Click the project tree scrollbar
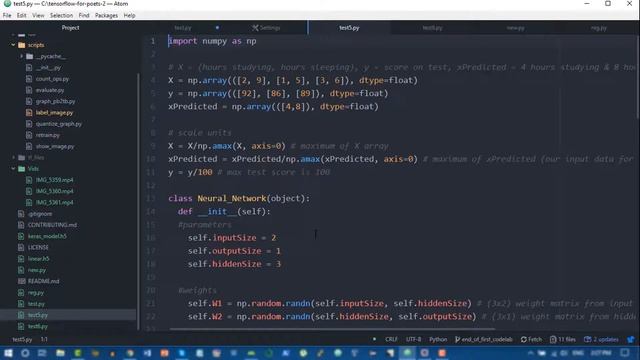The height and width of the screenshot is (360, 640). click(138, 201)
